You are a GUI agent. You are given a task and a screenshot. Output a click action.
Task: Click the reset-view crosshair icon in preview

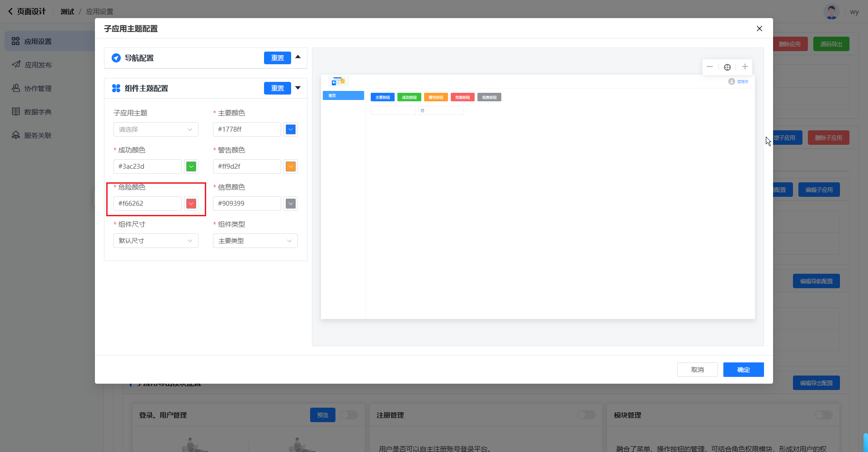point(727,67)
